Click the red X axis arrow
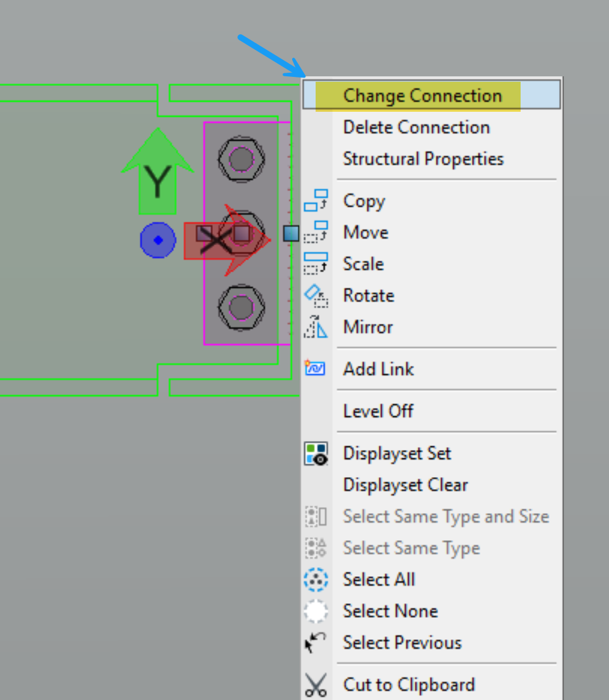The width and height of the screenshot is (609, 700). click(227, 240)
